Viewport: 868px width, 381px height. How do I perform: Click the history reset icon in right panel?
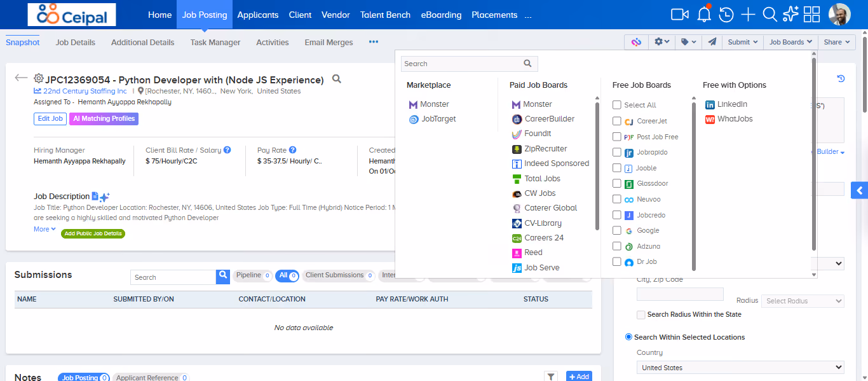(841, 79)
